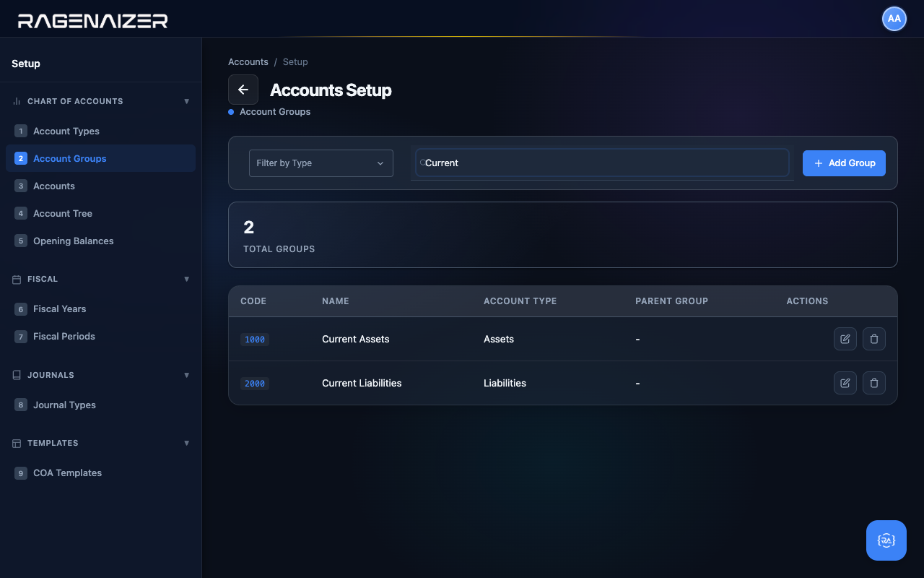Click the NAME column header
The height and width of the screenshot is (578, 924).
[336, 301]
